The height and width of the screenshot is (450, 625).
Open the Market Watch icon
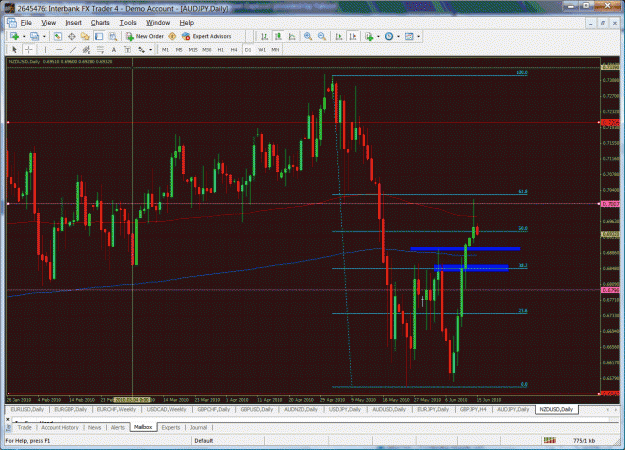pyautogui.click(x=58, y=36)
